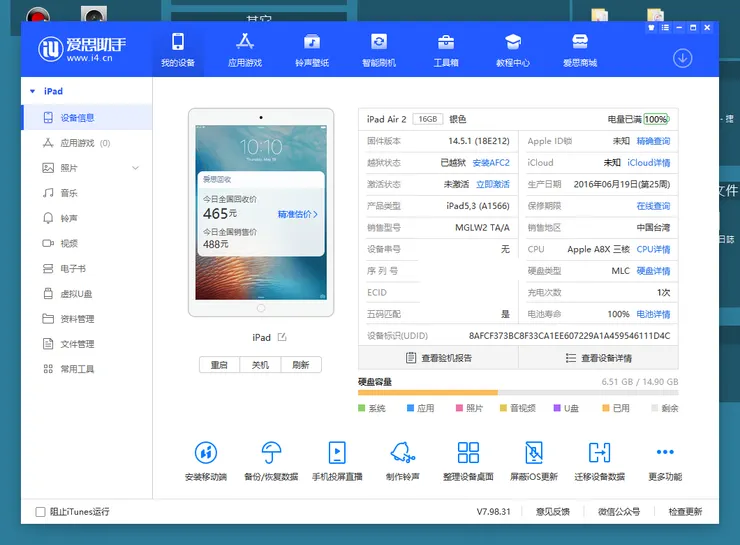Click 在线查询 for warranty period
Viewport: 740px width, 545px height.
(653, 206)
